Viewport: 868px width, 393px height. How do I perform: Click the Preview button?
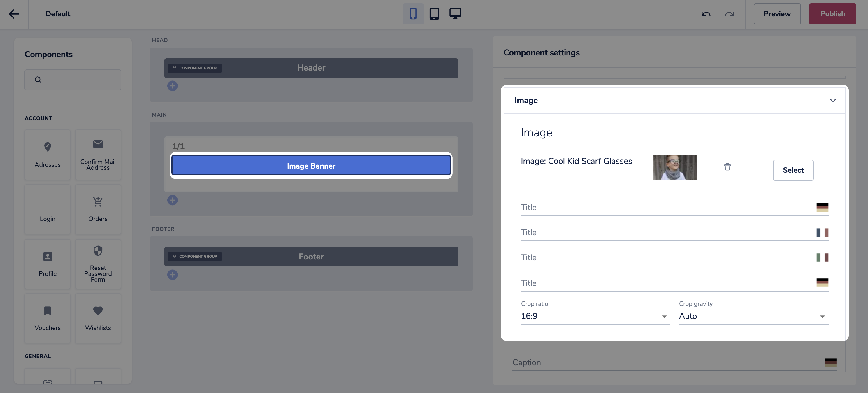pos(777,14)
